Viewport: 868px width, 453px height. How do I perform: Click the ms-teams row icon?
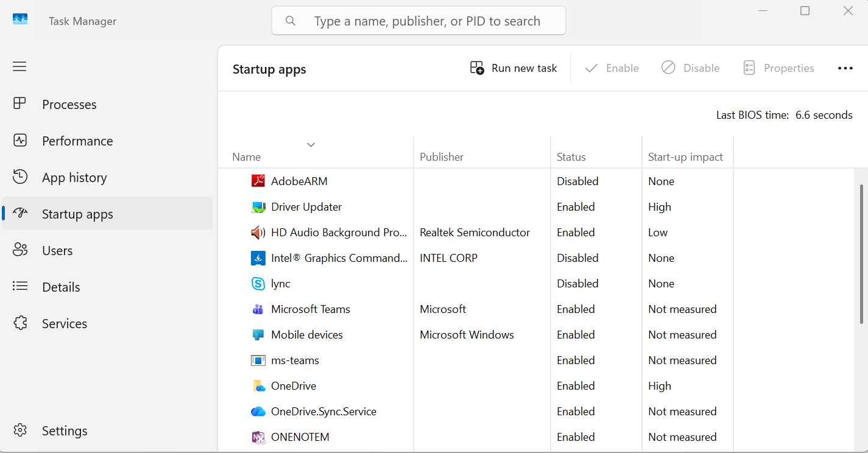[258, 360]
